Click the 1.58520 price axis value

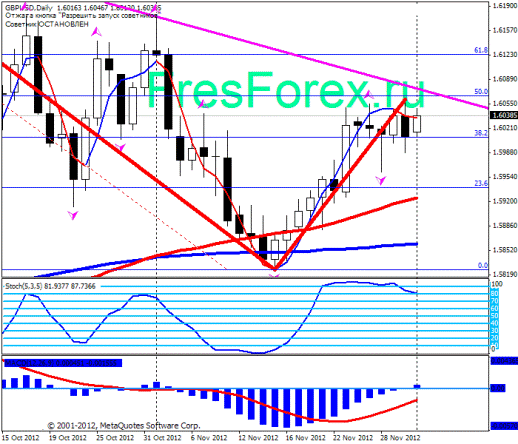505,250
